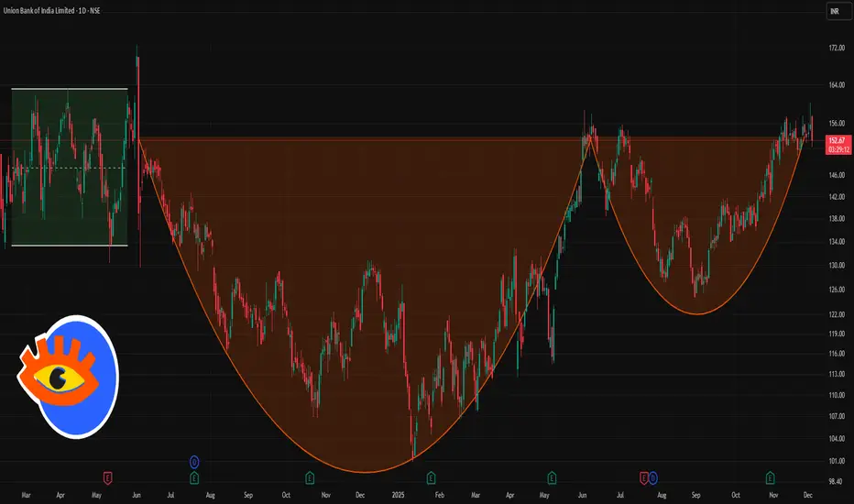
Task: Click the Feb label on time axis
Action: click(x=440, y=495)
